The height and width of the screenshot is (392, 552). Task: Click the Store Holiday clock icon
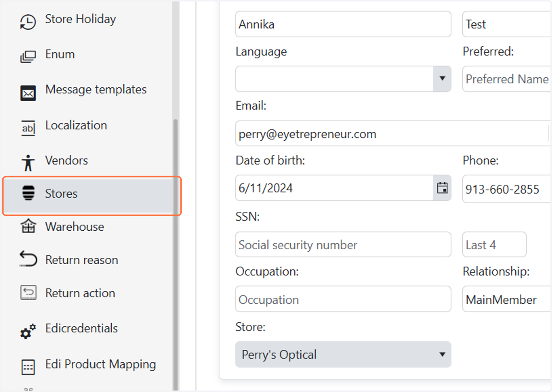(28, 22)
